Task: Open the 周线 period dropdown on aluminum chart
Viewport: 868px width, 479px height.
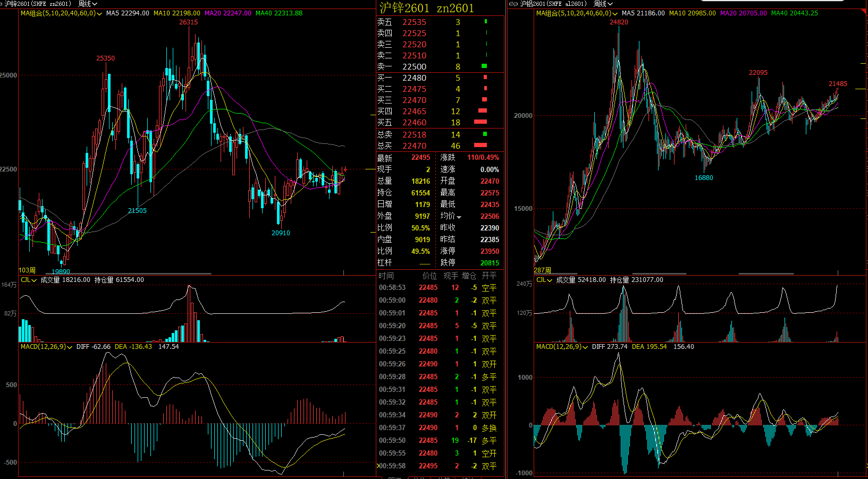Action: click(x=603, y=4)
